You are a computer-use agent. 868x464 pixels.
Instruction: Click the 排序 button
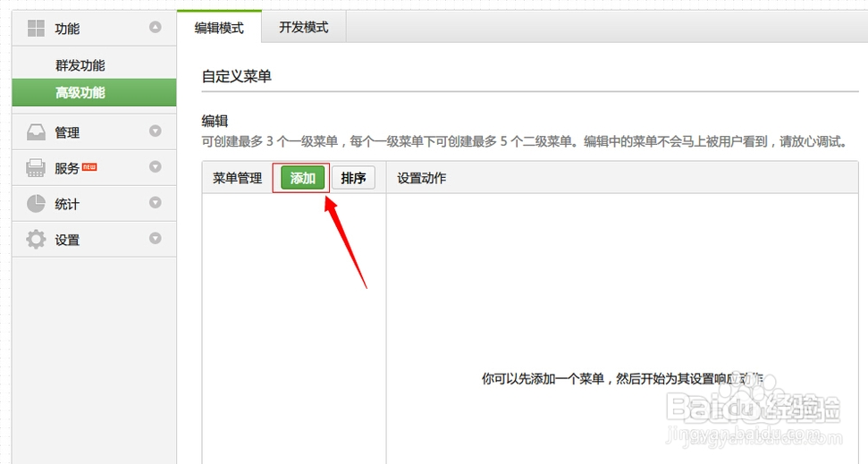pos(353,178)
